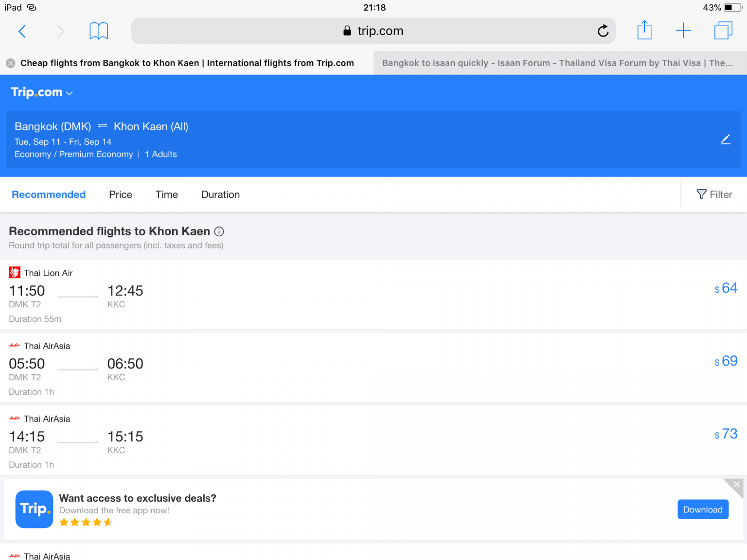Open the Safari share sheet
Image resolution: width=747 pixels, height=560 pixels.
click(644, 30)
